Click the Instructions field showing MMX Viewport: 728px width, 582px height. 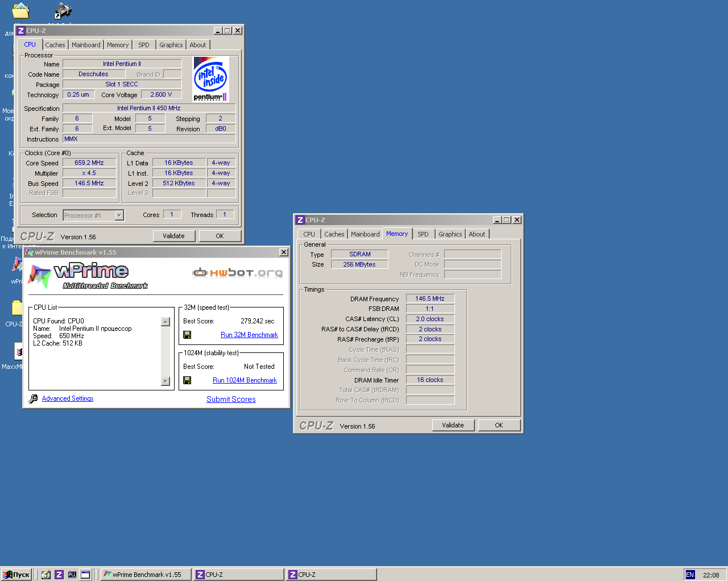tap(149, 139)
